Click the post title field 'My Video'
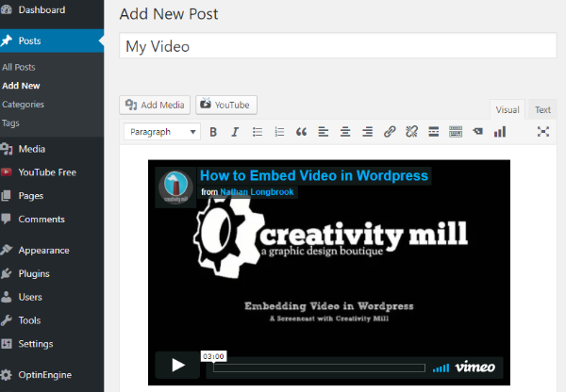The width and height of the screenshot is (566, 392). click(x=338, y=46)
